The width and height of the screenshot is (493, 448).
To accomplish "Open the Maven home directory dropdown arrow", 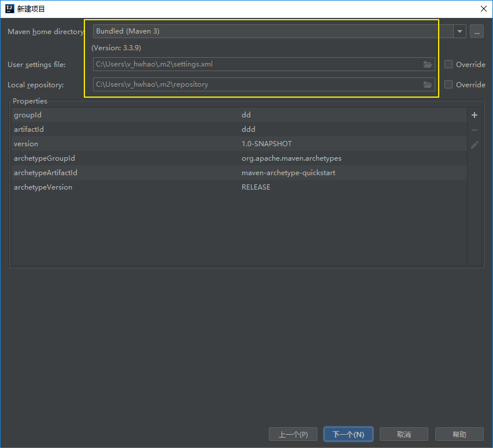I will (459, 31).
